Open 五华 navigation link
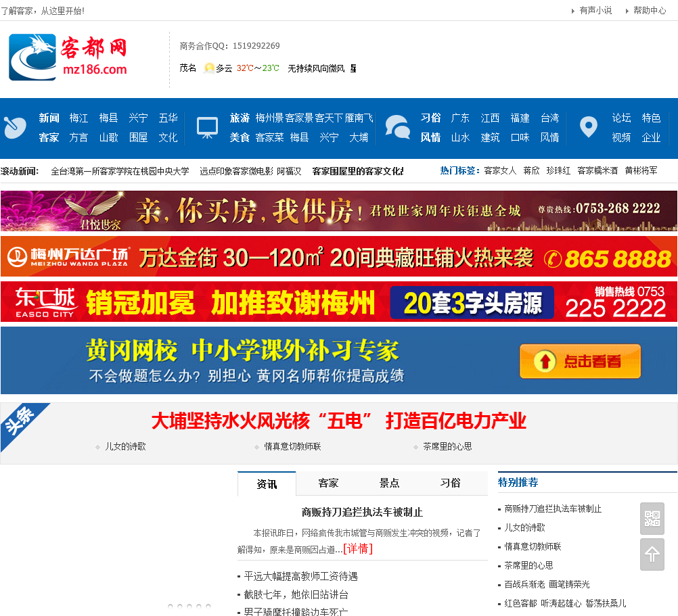The width and height of the screenshot is (678, 616). 168,118
